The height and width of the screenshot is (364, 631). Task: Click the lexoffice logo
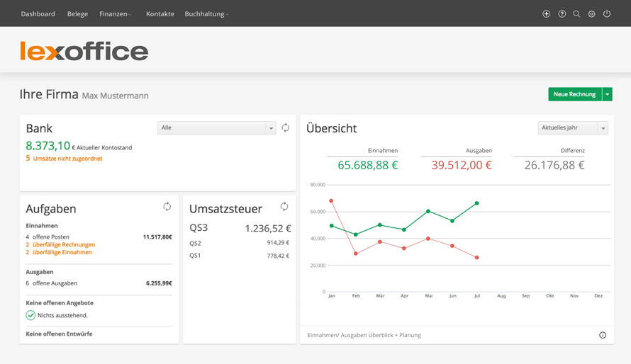84,51
